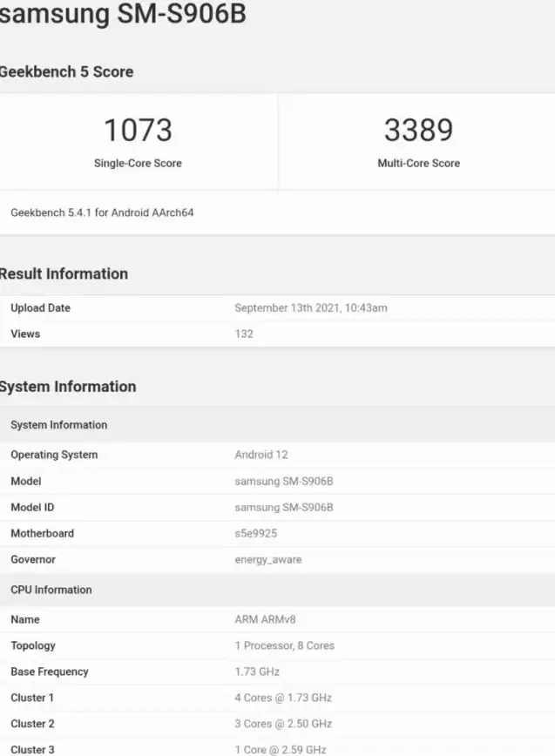Select the September 13th 2021, 10:43am value
The image size is (555, 756).
pyautogui.click(x=311, y=308)
